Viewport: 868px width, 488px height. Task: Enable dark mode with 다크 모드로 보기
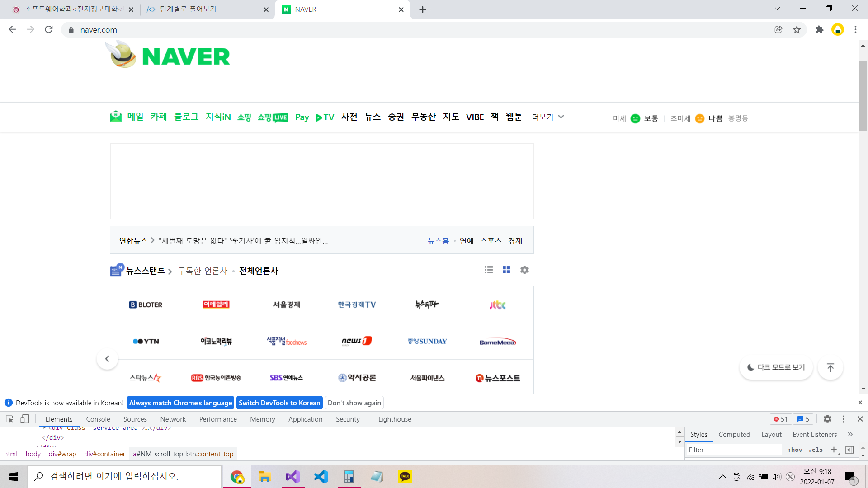point(776,367)
